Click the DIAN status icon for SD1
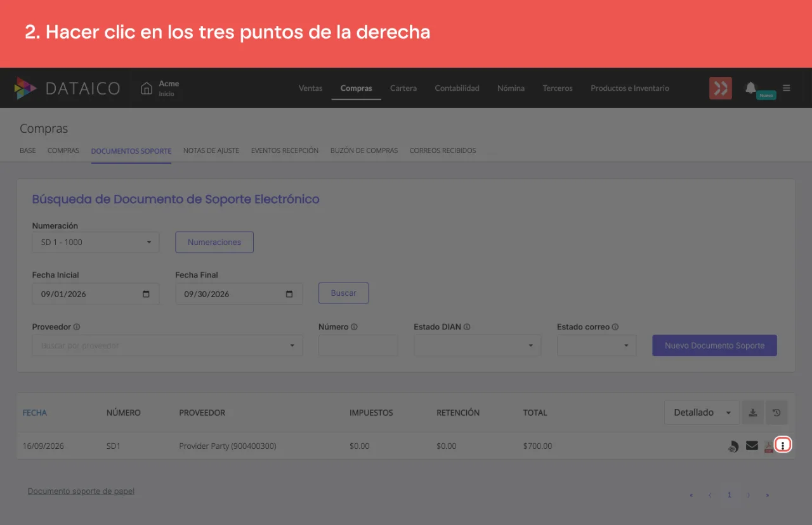 pyautogui.click(x=733, y=446)
